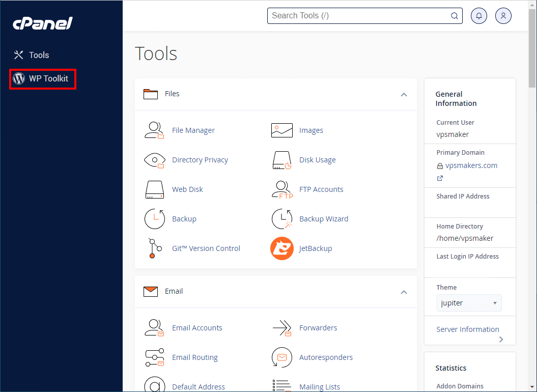Click the page vertical scrollbar
This screenshot has width=537, height=392.
pos(532,48)
